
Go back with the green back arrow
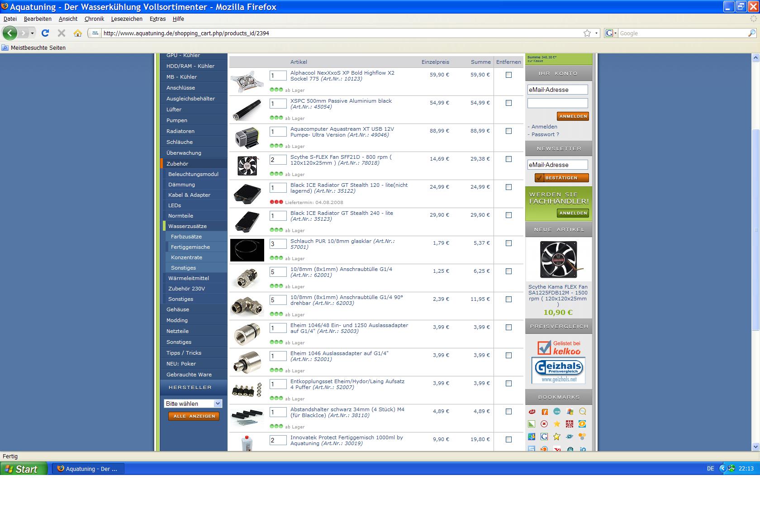(10, 33)
